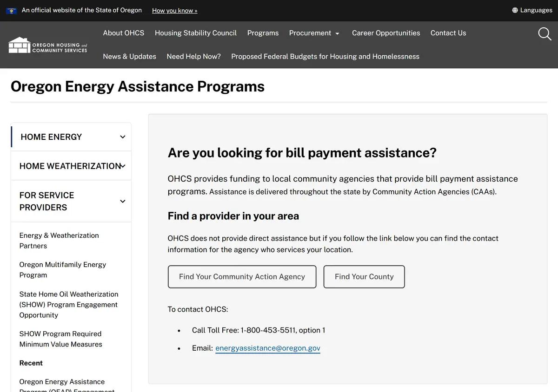Click the Oregon state flag icon

click(12, 10)
